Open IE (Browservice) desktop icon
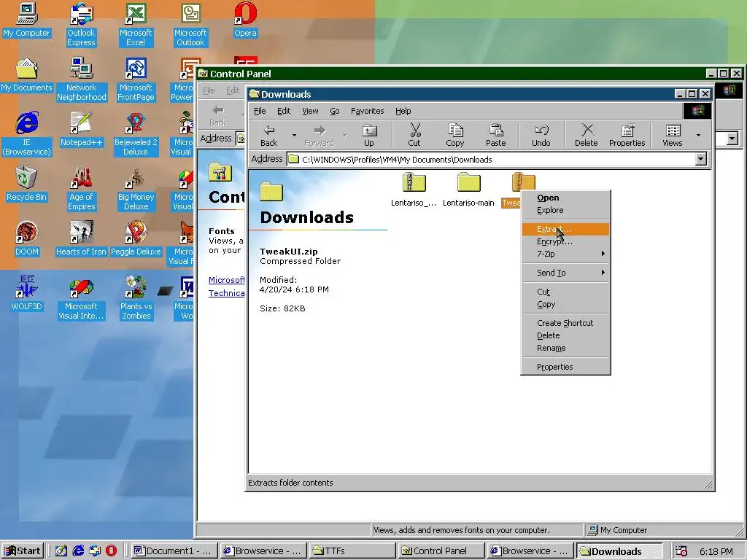747x560 pixels. click(x=26, y=134)
